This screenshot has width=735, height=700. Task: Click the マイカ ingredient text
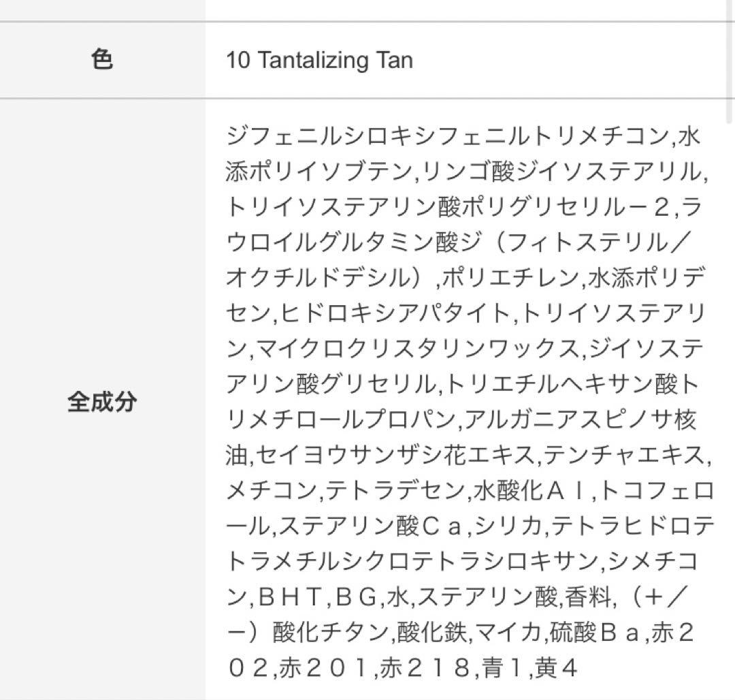[508, 633]
